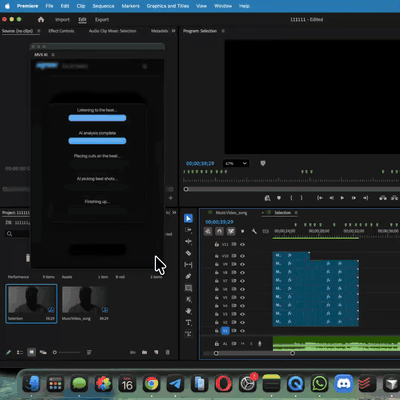Expand the Source panel tabs overflow chevron
400x400 pixels.
(x=173, y=31)
